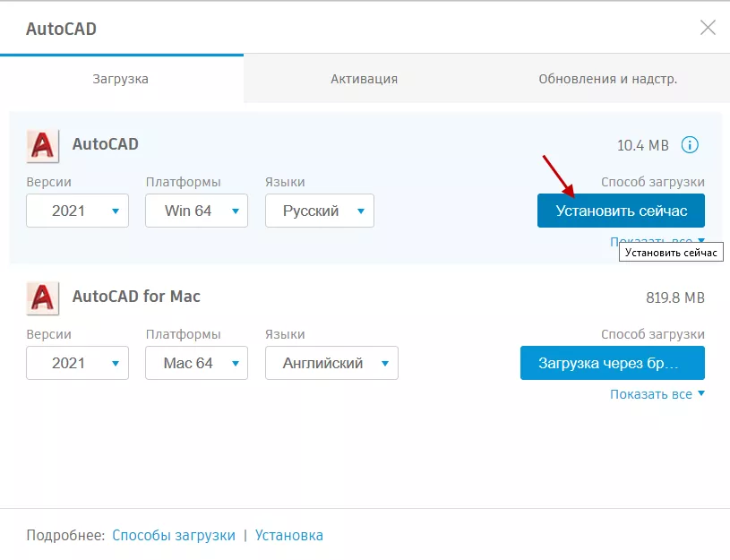The image size is (730, 560).
Task: Follow the Установка link in footer
Action: pos(289,535)
